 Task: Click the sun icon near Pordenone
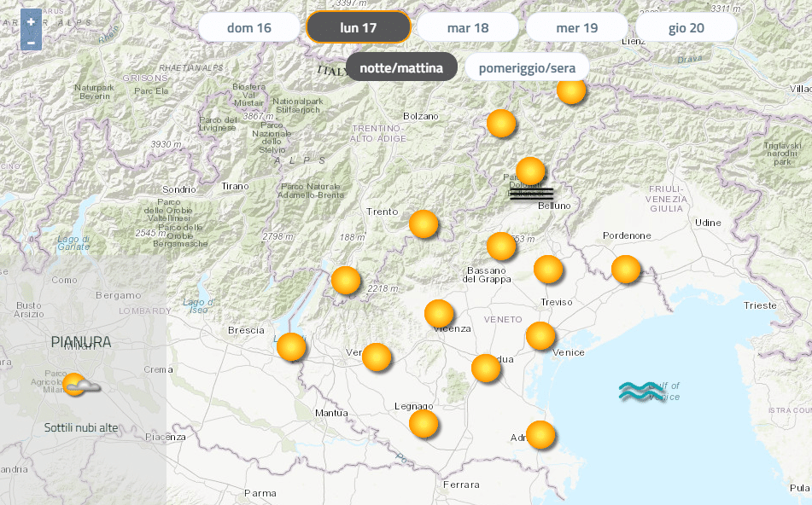pos(626,270)
